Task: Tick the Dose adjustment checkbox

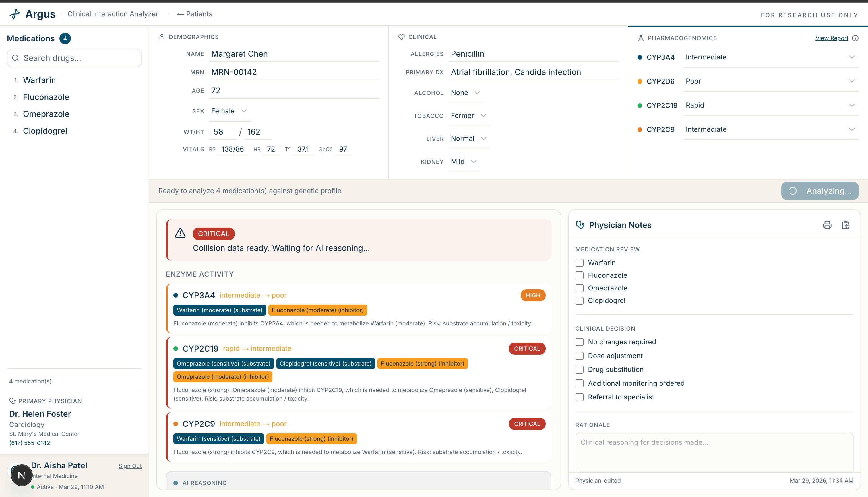Action: [x=580, y=356]
